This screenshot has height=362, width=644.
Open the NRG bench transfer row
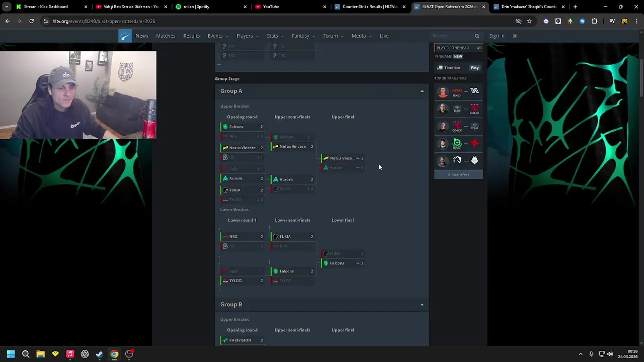[458, 92]
